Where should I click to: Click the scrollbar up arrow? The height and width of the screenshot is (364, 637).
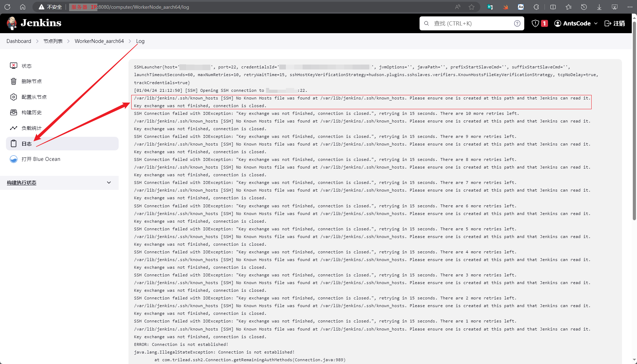pyautogui.click(x=635, y=17)
